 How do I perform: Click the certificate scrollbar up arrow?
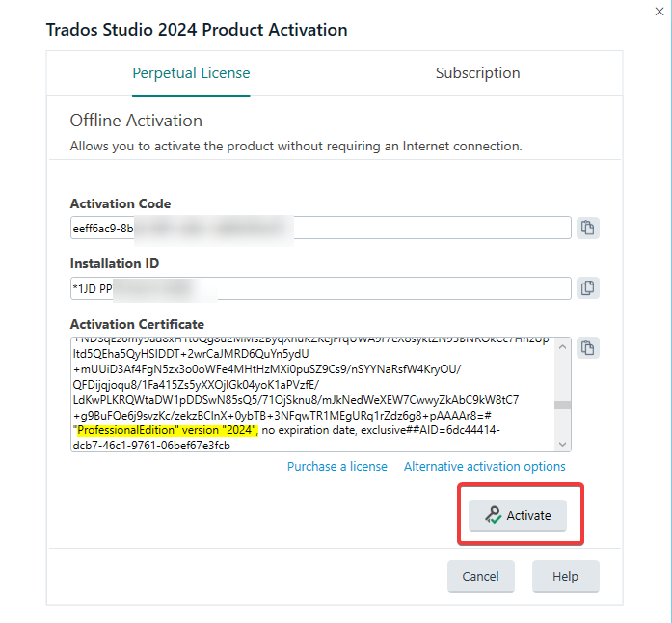point(563,346)
